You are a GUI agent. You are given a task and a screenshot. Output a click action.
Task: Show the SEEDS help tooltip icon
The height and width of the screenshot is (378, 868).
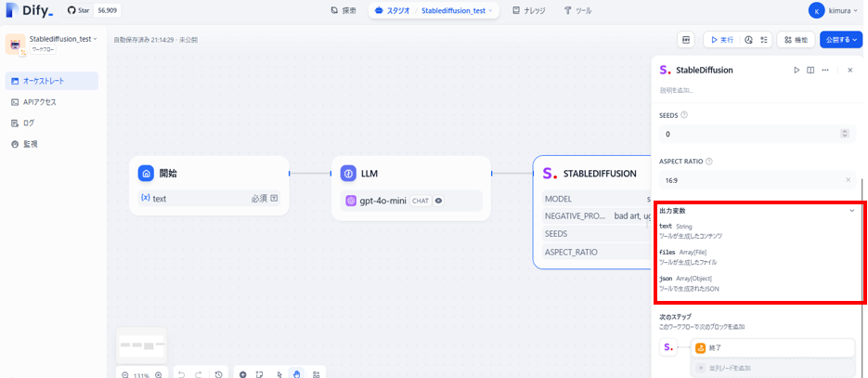(x=683, y=115)
